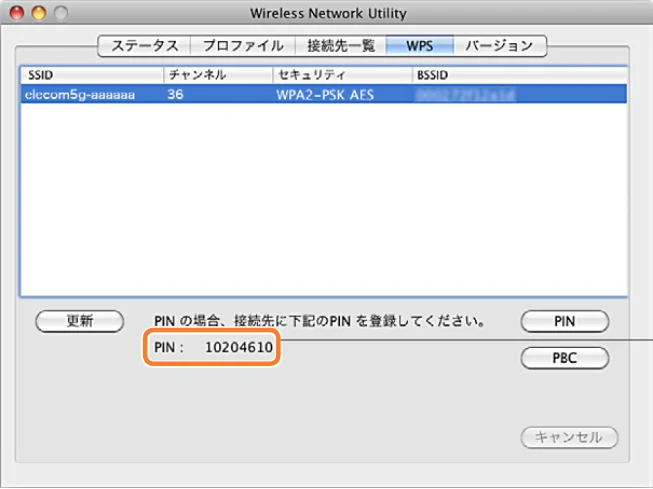Click the BSSID column header
The width and height of the screenshot is (653, 489).
click(x=520, y=75)
